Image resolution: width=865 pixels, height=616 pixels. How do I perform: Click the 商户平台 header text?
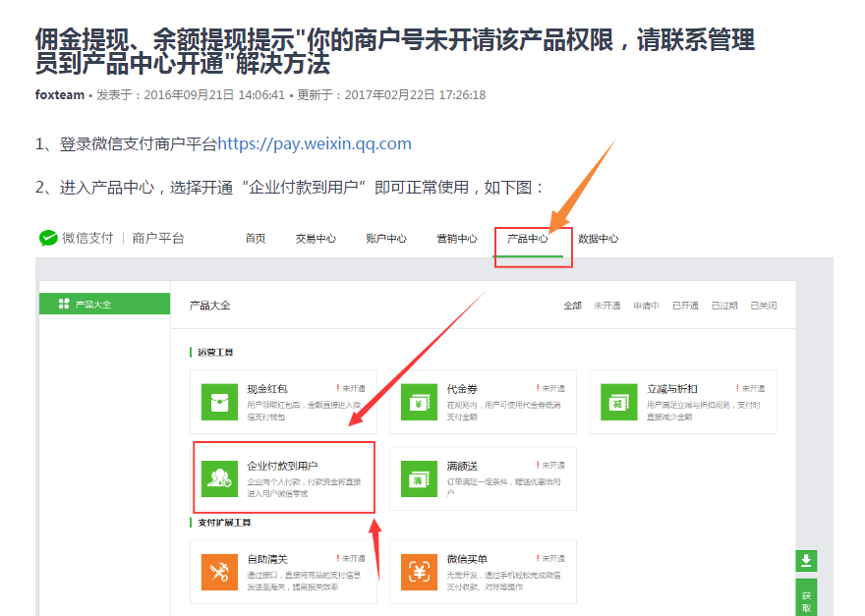[158, 238]
